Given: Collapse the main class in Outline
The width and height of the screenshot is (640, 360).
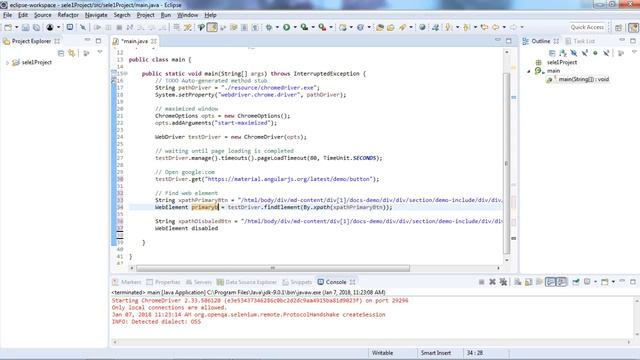Looking at the screenshot, I should pos(529,71).
